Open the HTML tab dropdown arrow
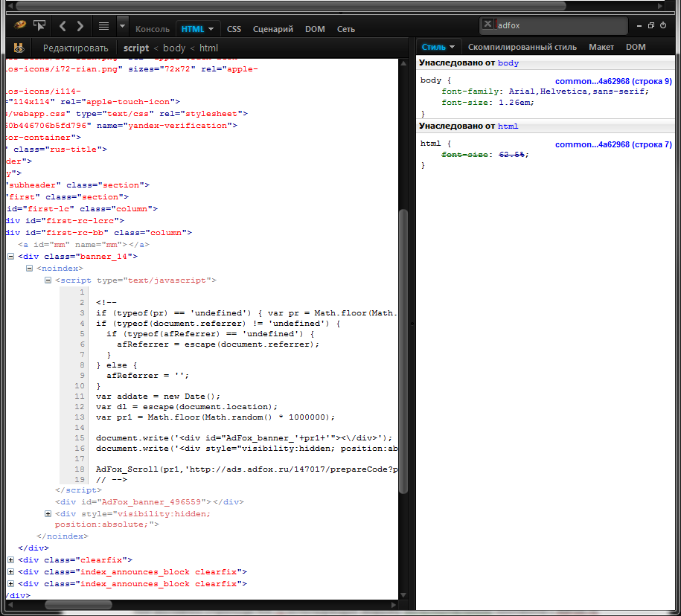The height and width of the screenshot is (616, 681). [211, 29]
